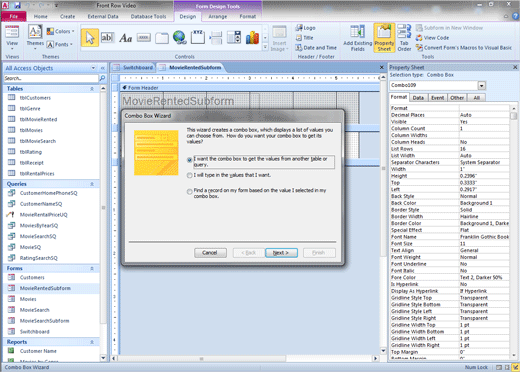Open Property Sheet Data tab
The width and height of the screenshot is (520, 372).
click(418, 98)
